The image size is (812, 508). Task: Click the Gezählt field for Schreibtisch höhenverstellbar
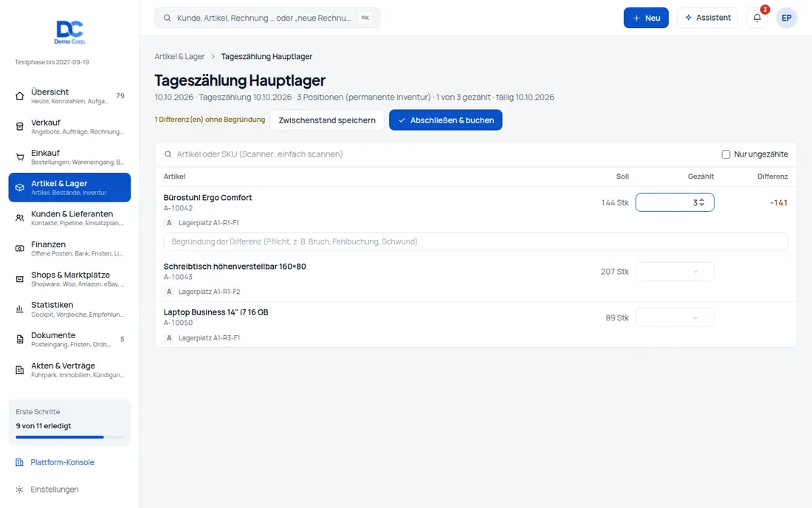(x=675, y=271)
